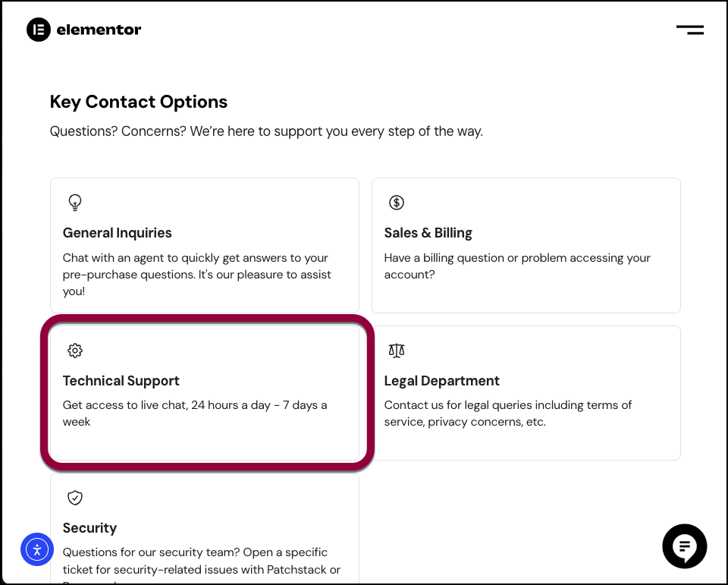Open the Legal Department heading

click(x=441, y=381)
